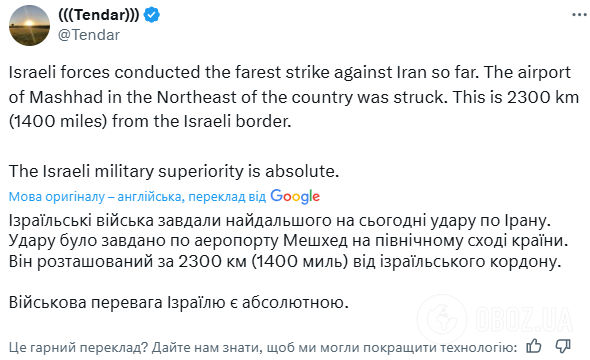590x360 pixels.
Task: Open the (((Tendar))) display name link
Action: [99, 15]
